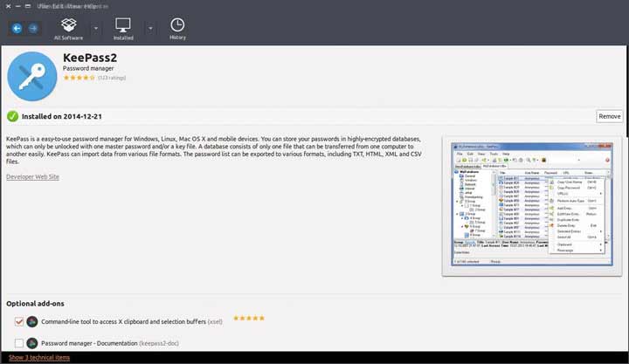
Task: Click the 123 ratings text
Action: pos(112,78)
